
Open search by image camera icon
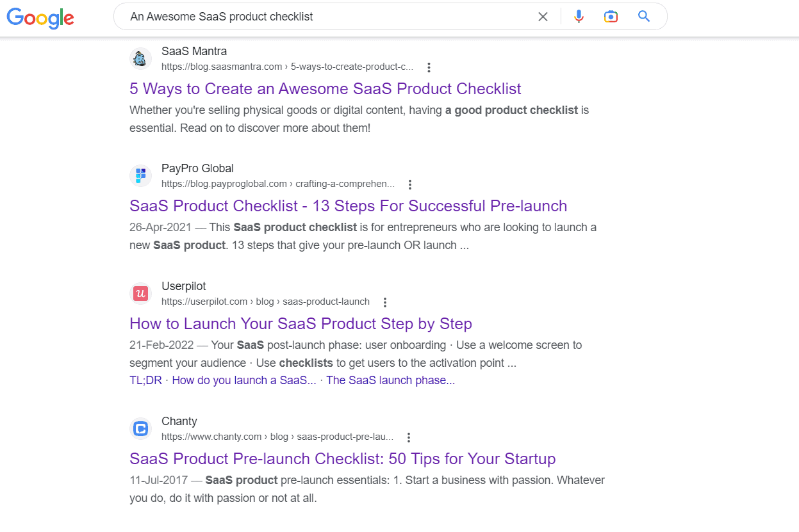point(611,17)
